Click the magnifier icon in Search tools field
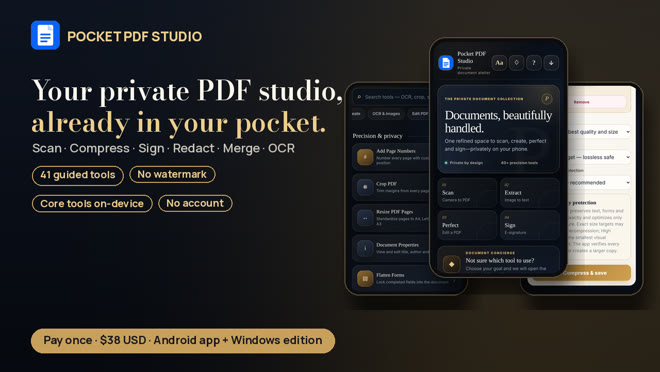 (x=359, y=97)
